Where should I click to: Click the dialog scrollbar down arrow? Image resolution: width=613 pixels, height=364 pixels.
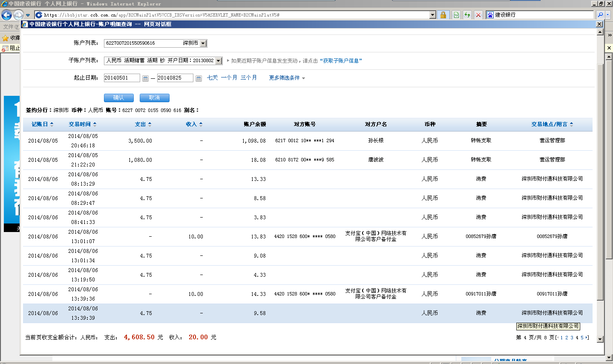click(600, 339)
